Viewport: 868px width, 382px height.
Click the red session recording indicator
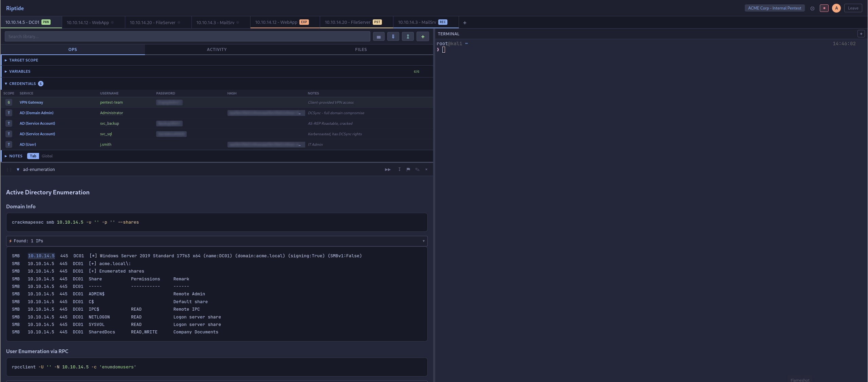pyautogui.click(x=824, y=8)
